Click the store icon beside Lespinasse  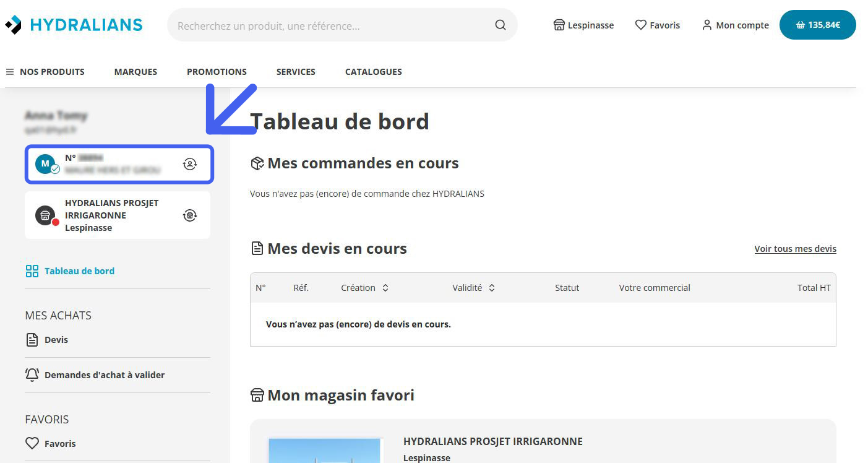[559, 25]
